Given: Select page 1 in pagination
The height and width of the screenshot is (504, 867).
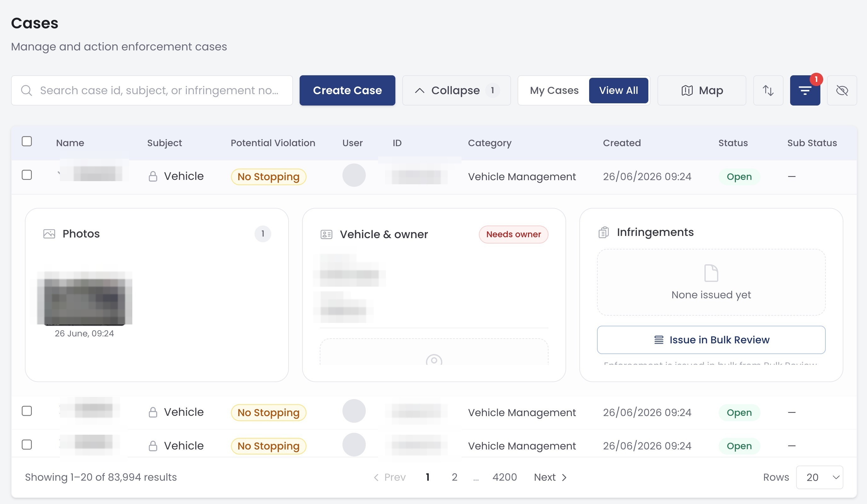Looking at the screenshot, I should tap(427, 477).
